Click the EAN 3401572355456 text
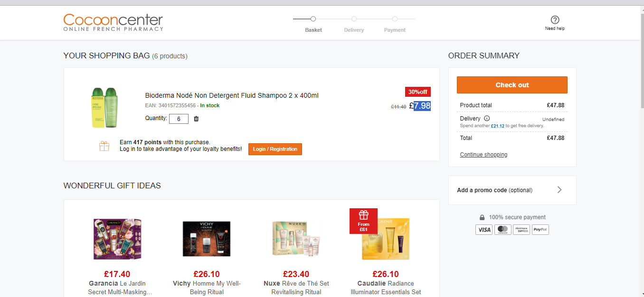 tap(170, 105)
